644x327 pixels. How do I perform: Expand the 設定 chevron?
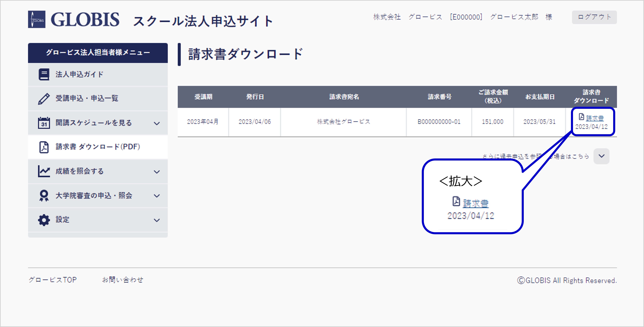157,220
